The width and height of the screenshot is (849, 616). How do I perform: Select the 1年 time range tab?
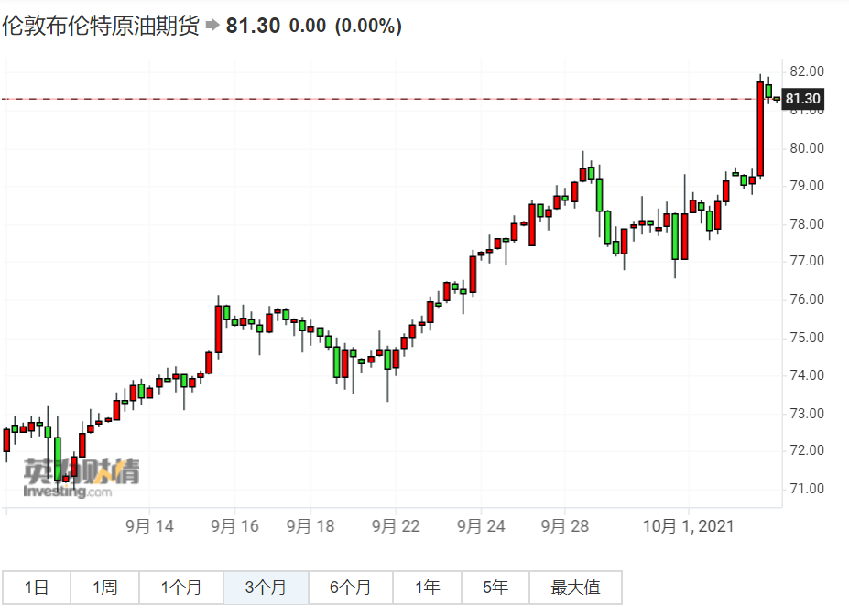pos(427,588)
